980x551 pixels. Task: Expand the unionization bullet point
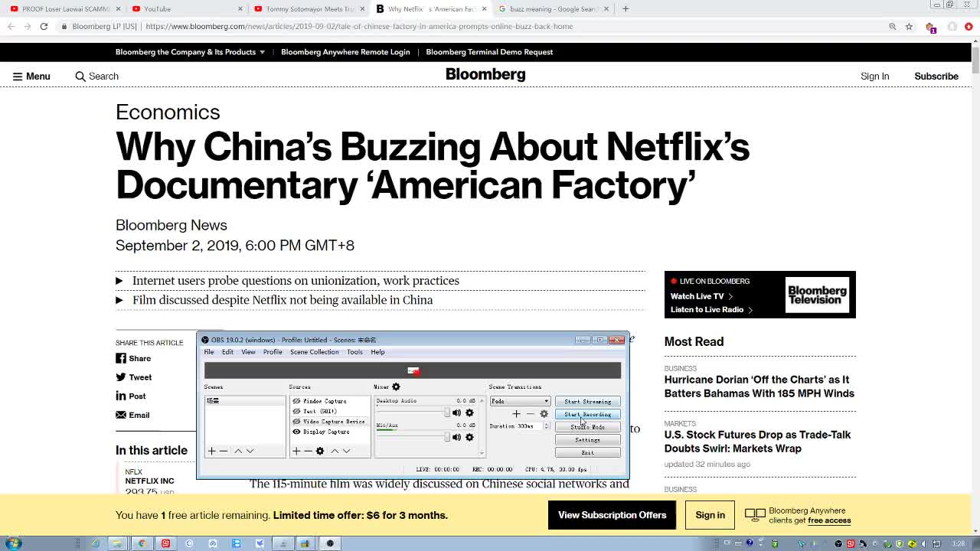(x=119, y=281)
